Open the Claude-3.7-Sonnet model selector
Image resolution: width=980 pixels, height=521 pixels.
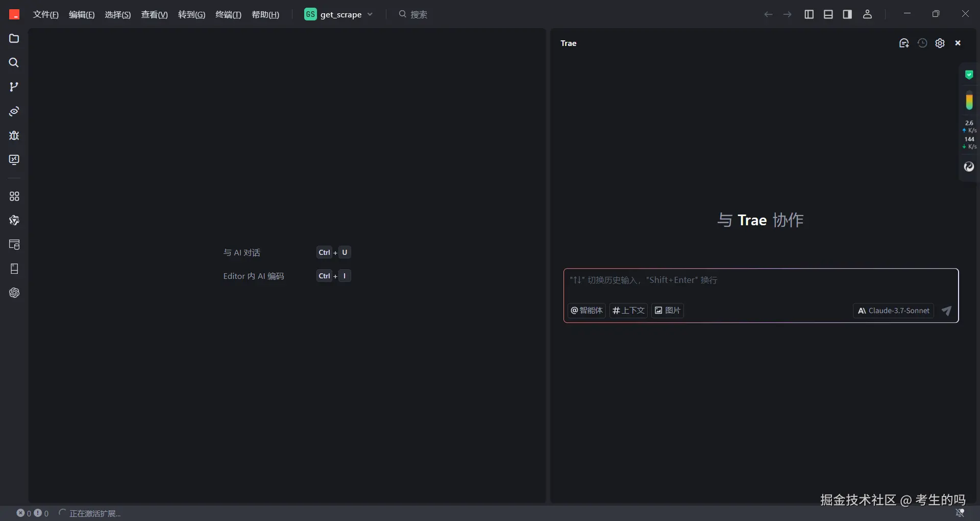point(893,311)
